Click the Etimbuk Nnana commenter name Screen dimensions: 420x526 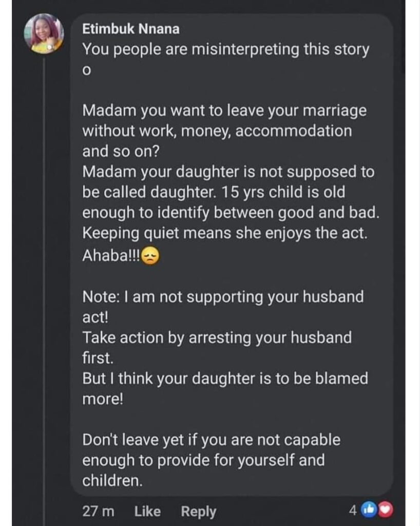tap(131, 30)
